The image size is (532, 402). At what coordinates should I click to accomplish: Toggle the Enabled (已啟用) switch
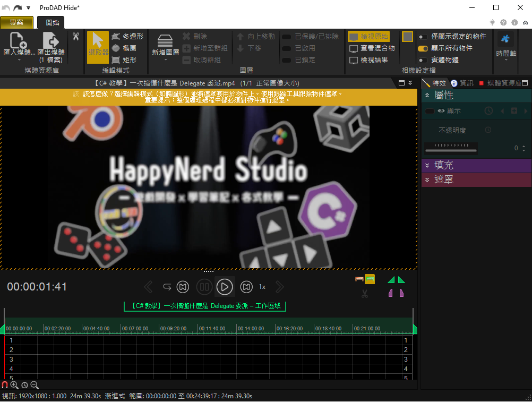pos(287,48)
